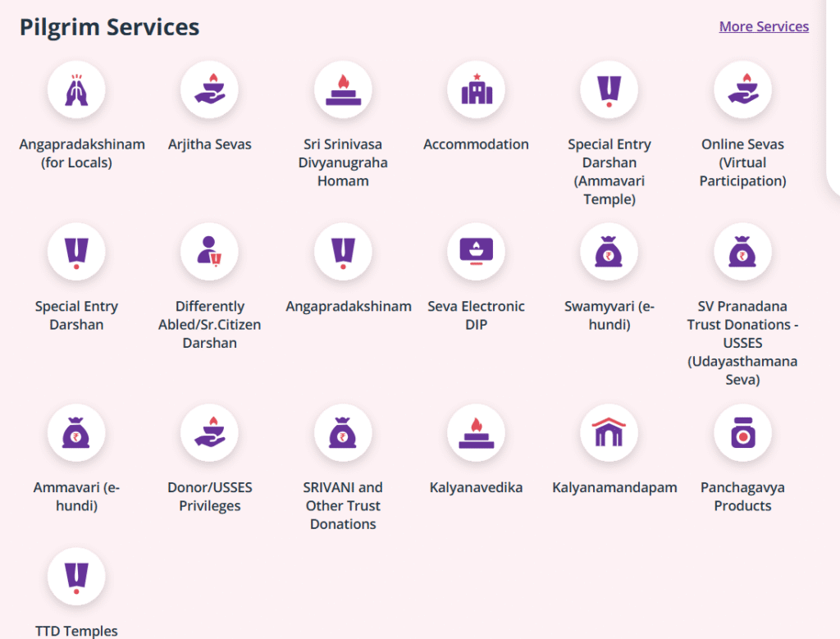Screen dimensions: 840x639
Task: Click the Angapradakshinam namam icon in second row
Action: point(343,252)
